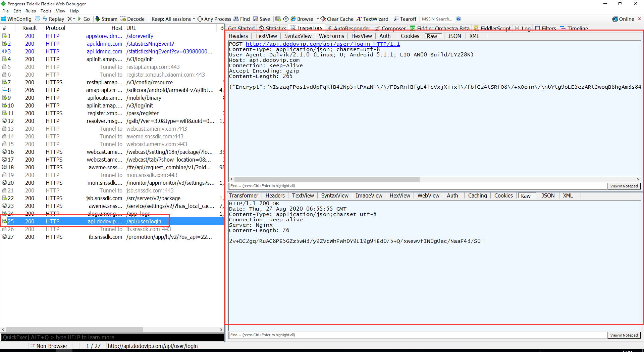Click the WinConfig toolbar button
The width and height of the screenshot is (644, 352).
[x=16, y=19]
